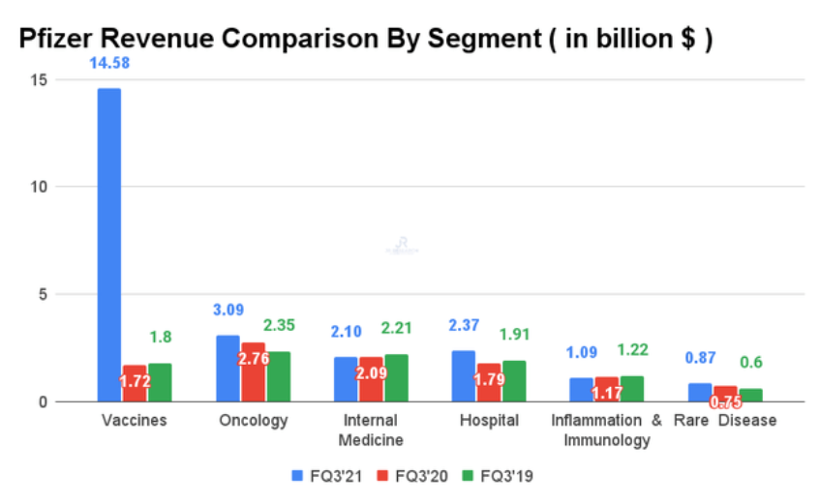The height and width of the screenshot is (504, 820).
Task: Click the y-axis tick label 0
Action: [x=43, y=402]
